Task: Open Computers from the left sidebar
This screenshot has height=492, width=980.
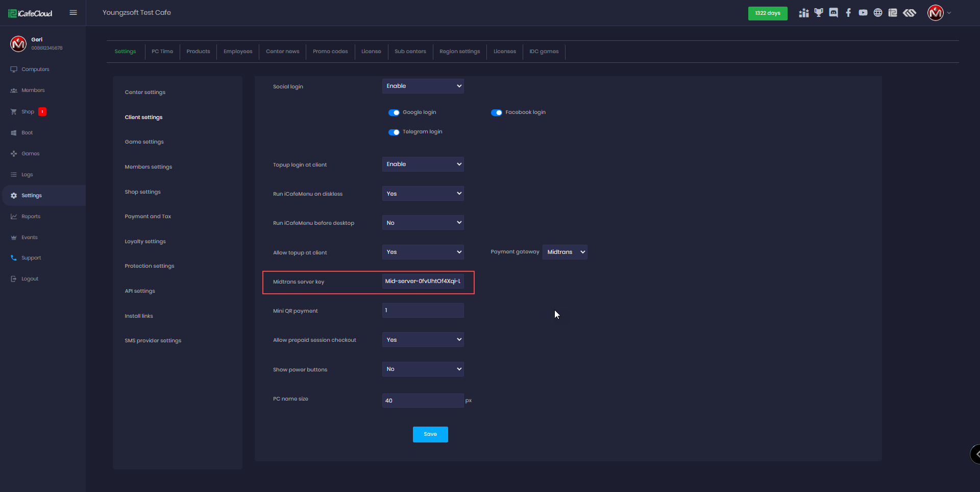Action: [35, 69]
